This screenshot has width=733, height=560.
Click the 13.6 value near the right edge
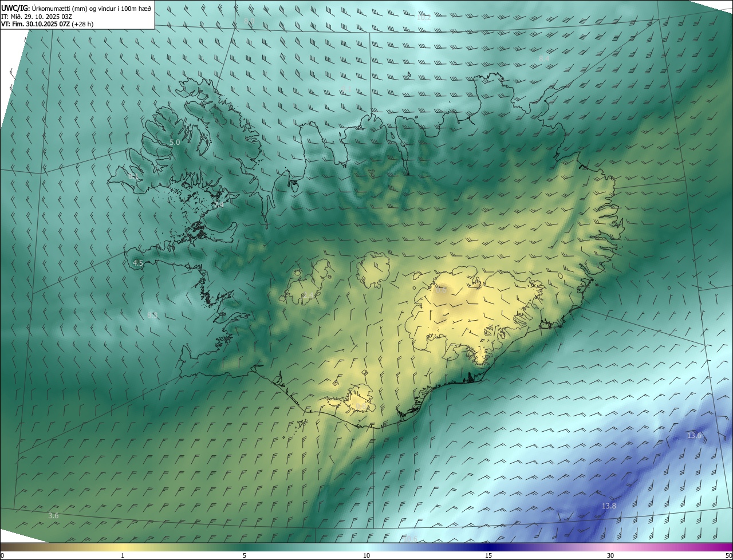tap(694, 436)
